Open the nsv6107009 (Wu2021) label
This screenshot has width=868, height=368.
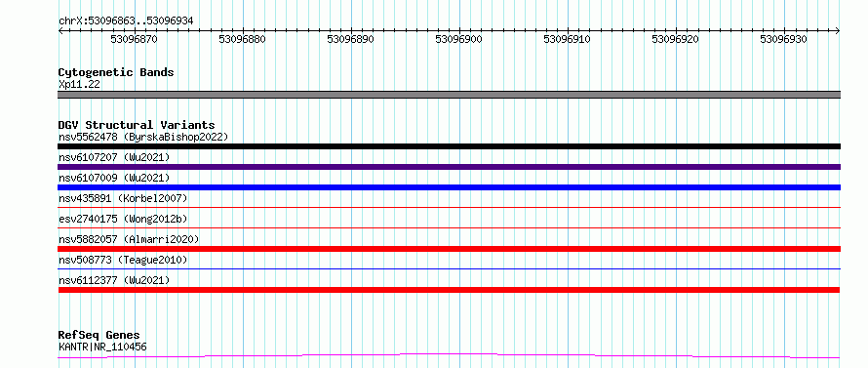114,178
